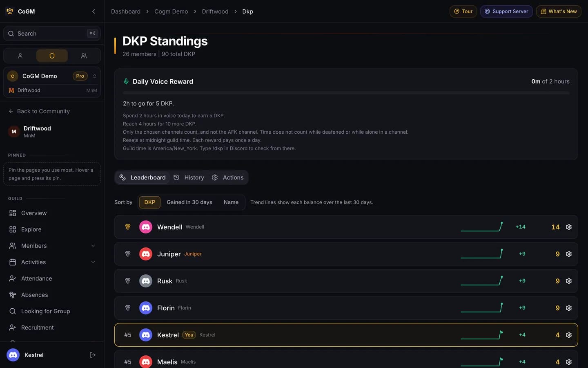
Task: Open settings gear for Wendell
Action: pos(569,227)
